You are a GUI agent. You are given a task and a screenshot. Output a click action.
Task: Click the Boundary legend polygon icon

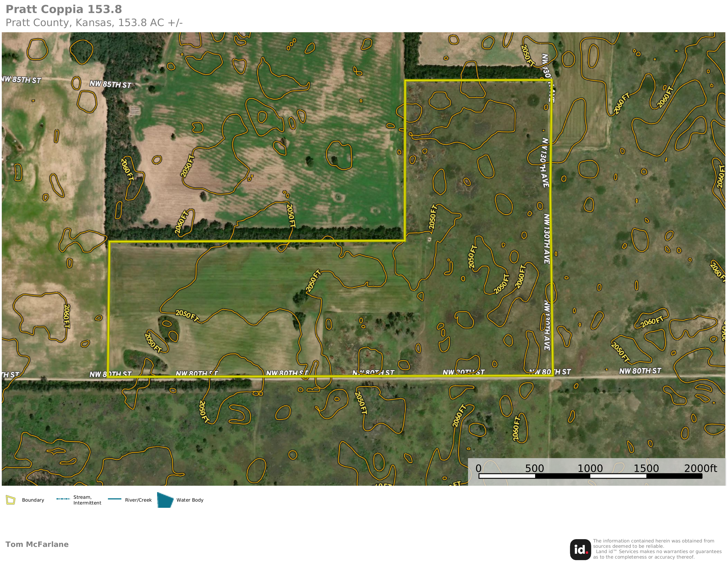click(11, 500)
